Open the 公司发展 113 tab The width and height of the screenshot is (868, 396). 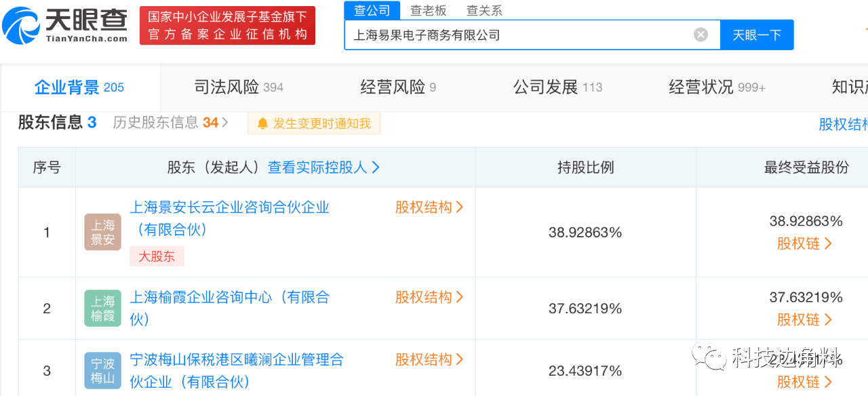pyautogui.click(x=557, y=87)
